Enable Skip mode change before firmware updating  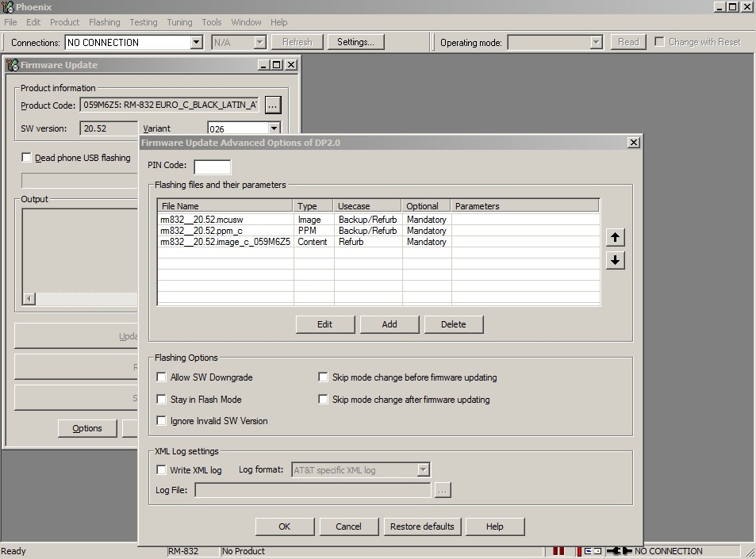click(x=323, y=377)
